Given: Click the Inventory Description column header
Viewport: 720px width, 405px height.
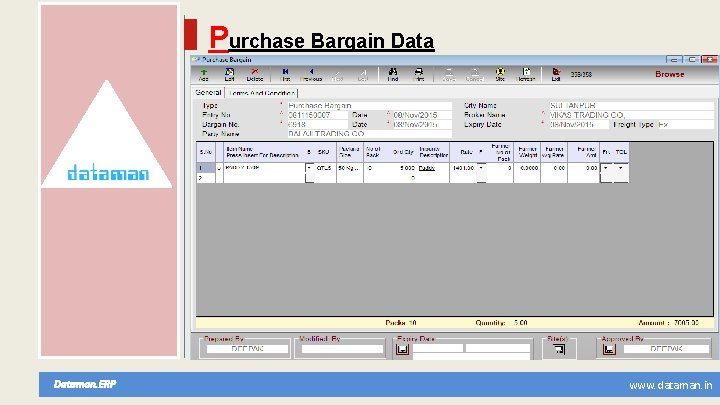Looking at the screenshot, I should [x=433, y=152].
